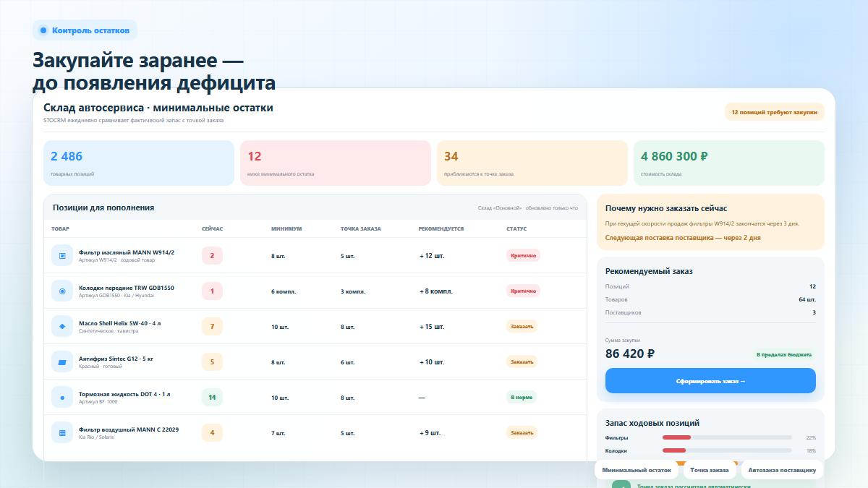Click the oil filter MANN W914/2 product icon
This screenshot has width=868, height=488.
(x=61, y=255)
